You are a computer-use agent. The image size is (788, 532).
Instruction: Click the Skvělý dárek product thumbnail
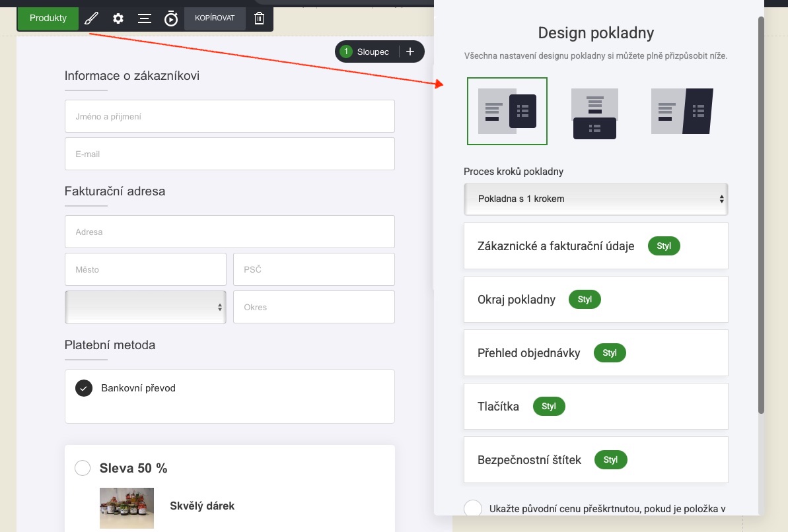coord(127,508)
